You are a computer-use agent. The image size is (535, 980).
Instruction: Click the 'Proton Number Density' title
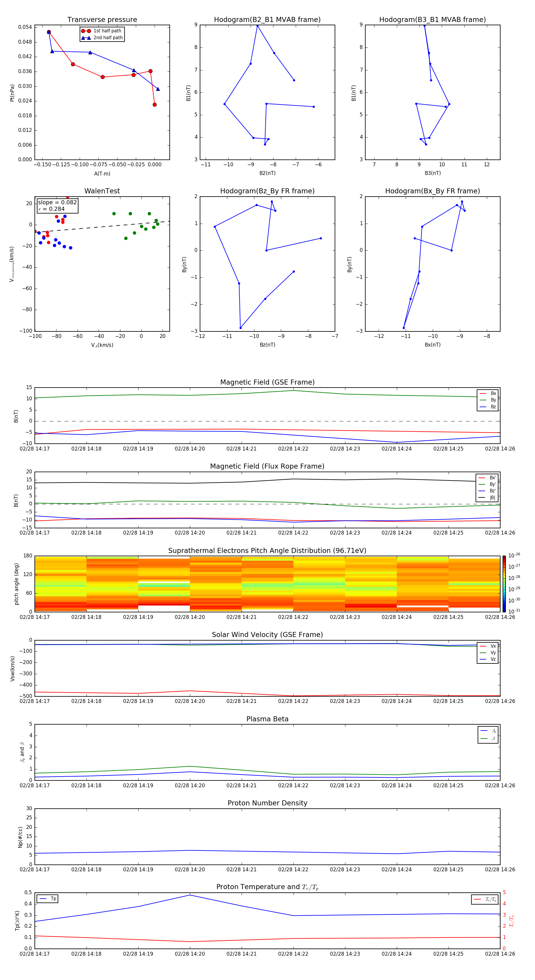(267, 803)
